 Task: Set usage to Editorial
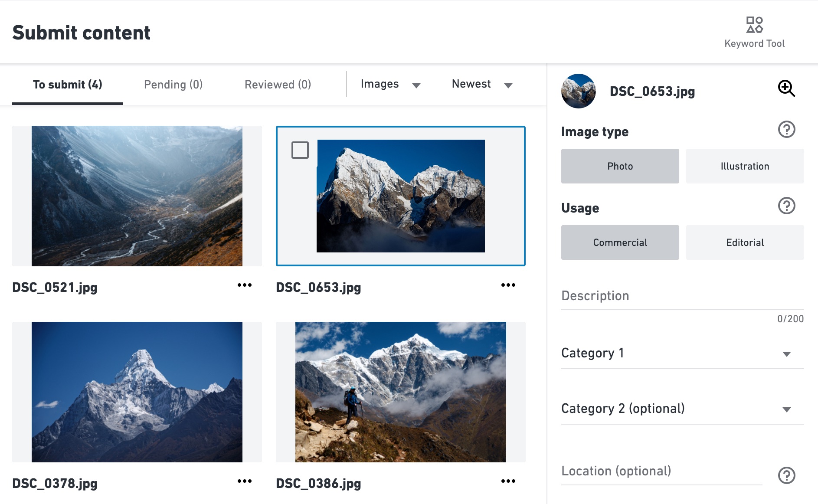click(x=744, y=242)
